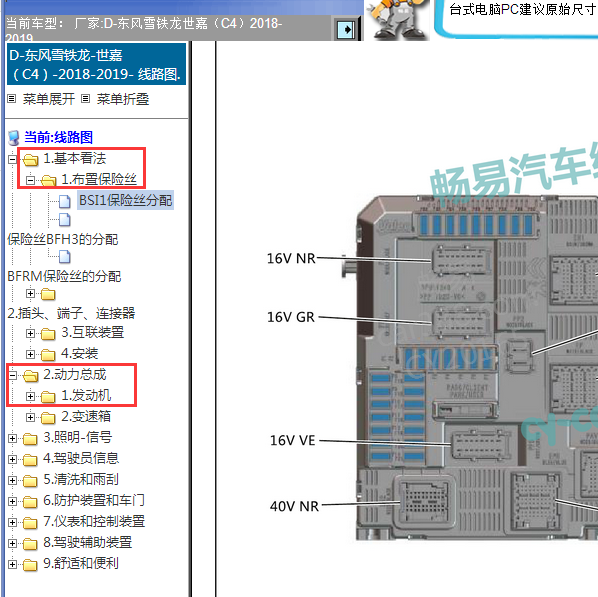Expand the 4.安装 node

point(31,355)
